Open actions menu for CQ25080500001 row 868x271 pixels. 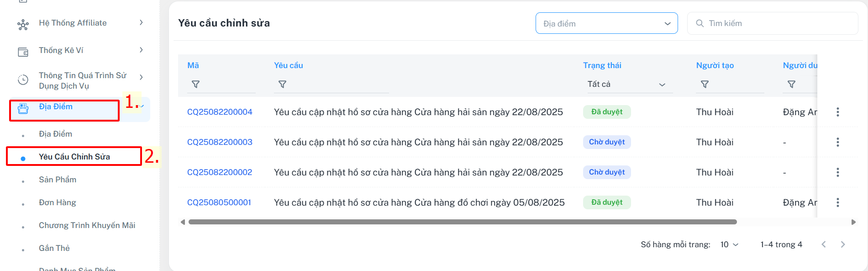pyautogui.click(x=837, y=202)
